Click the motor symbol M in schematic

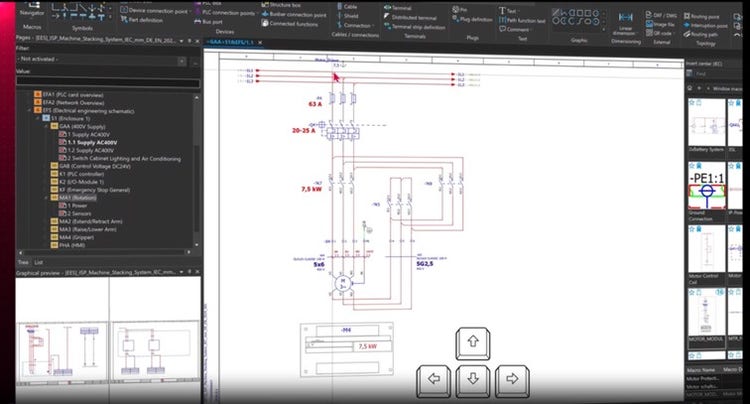coord(342,284)
